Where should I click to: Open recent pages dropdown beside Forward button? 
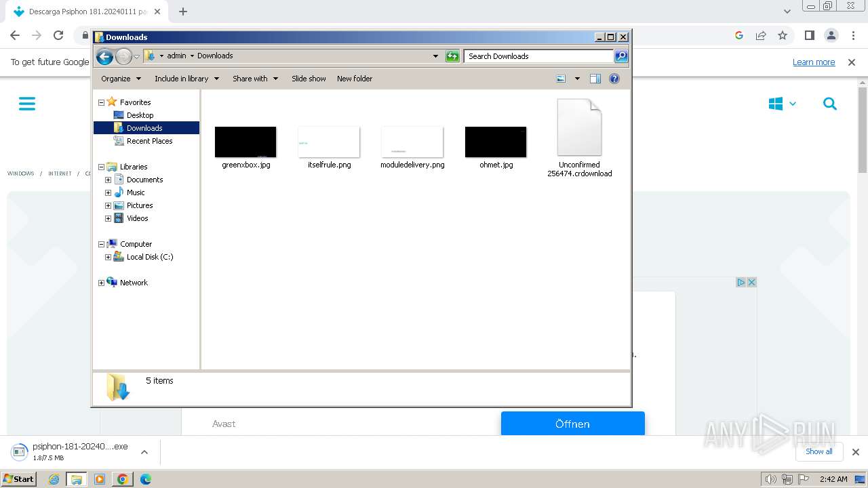[x=136, y=56]
